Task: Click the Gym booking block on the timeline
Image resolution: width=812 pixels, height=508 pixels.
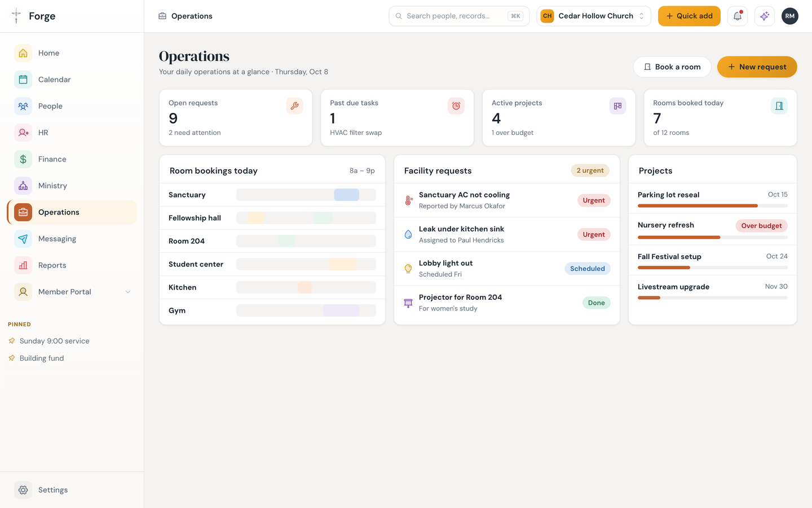Action: pos(341,310)
